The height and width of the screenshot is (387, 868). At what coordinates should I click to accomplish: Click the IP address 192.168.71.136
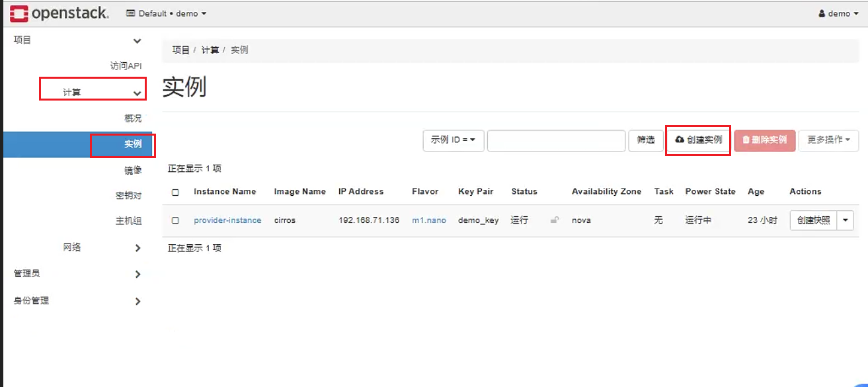point(369,220)
